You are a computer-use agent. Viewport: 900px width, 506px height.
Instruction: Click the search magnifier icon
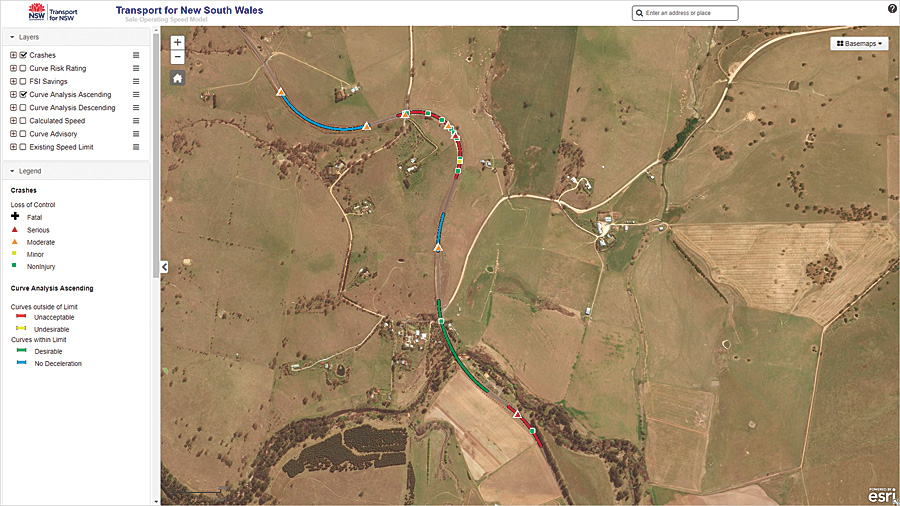coord(639,13)
